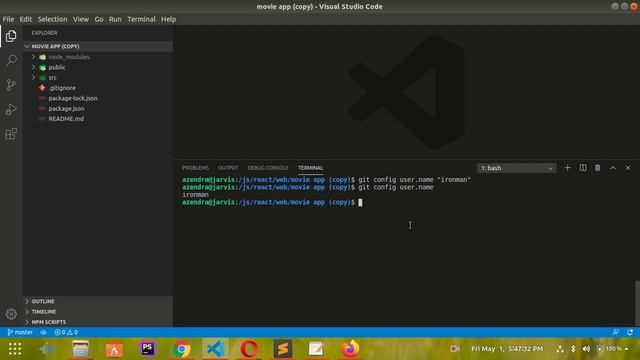Launch Opera browser from dock
This screenshot has width=640, height=360.
(249, 349)
